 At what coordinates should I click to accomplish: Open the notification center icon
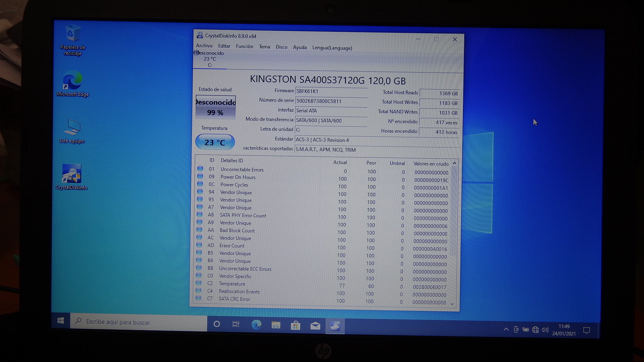point(586,330)
